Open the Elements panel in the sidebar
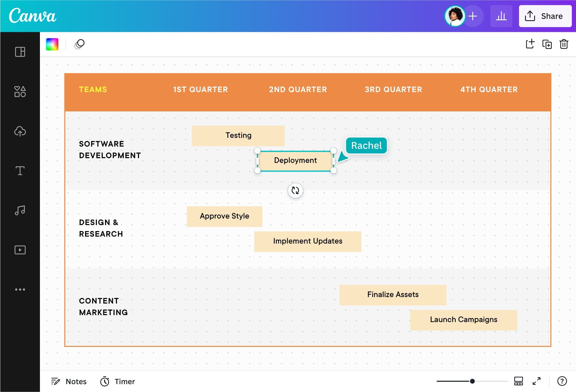Screen dimensions: 576x392 coord(20,91)
